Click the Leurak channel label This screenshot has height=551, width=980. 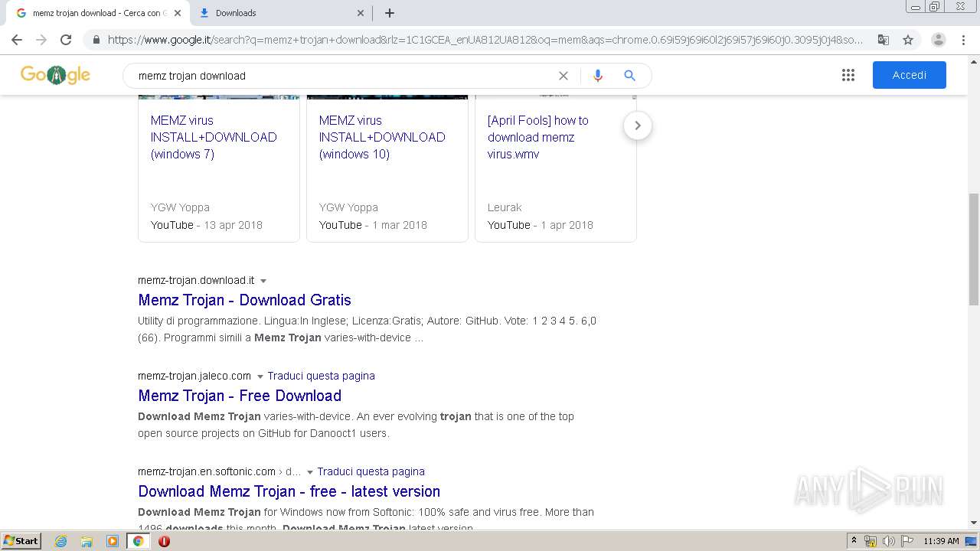(x=505, y=207)
